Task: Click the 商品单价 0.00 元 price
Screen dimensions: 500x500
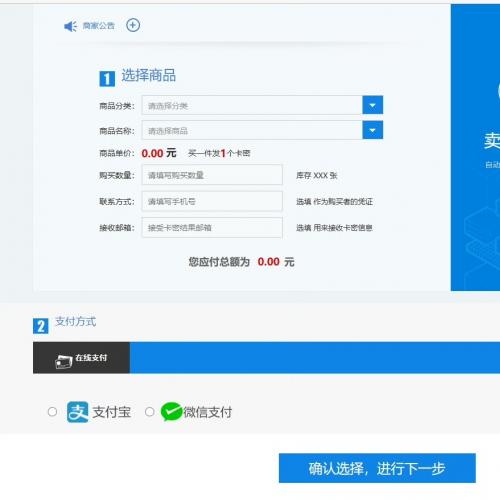Action: tap(159, 153)
